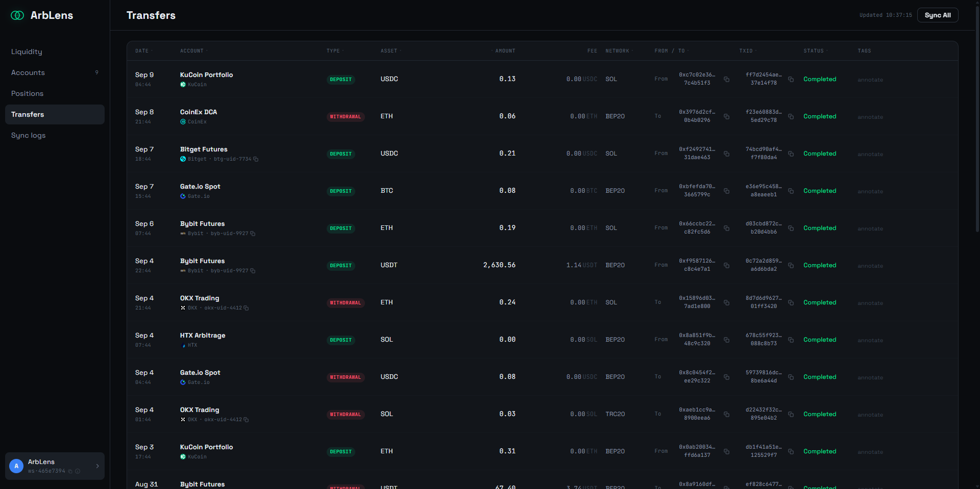Sort by the FROM / TO column header
The image size is (980, 489).
[x=672, y=51]
